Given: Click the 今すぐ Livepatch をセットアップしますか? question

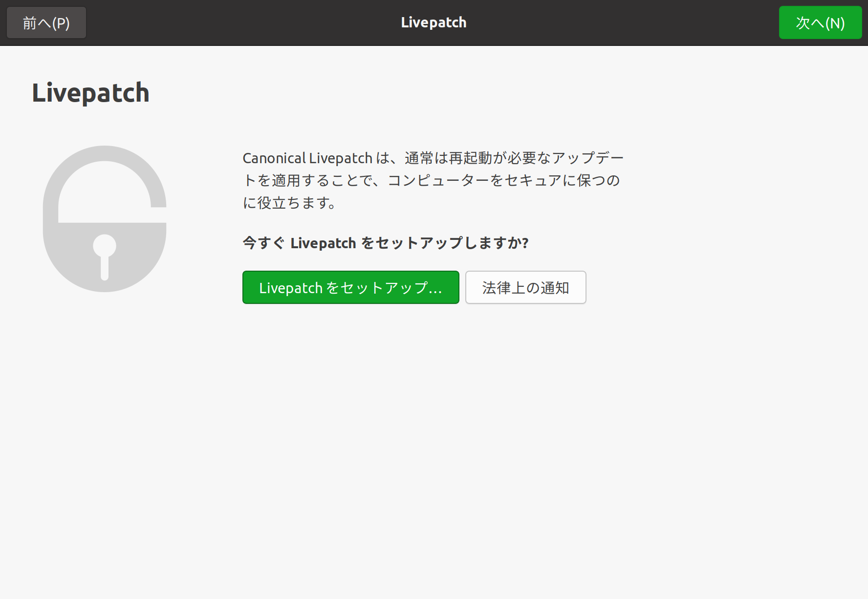Looking at the screenshot, I should (386, 243).
